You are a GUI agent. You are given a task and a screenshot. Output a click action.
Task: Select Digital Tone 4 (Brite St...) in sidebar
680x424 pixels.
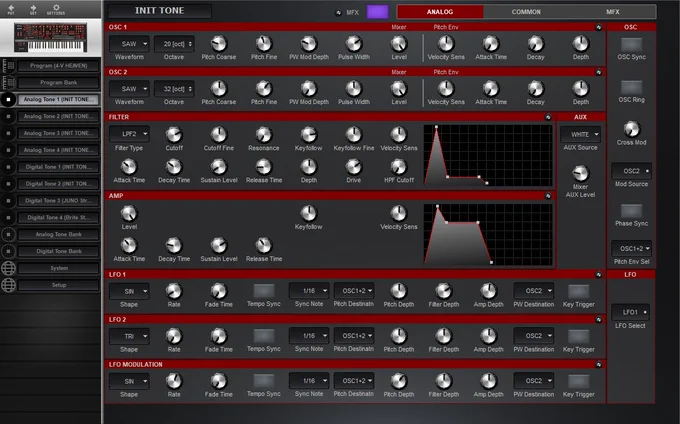[59, 218]
